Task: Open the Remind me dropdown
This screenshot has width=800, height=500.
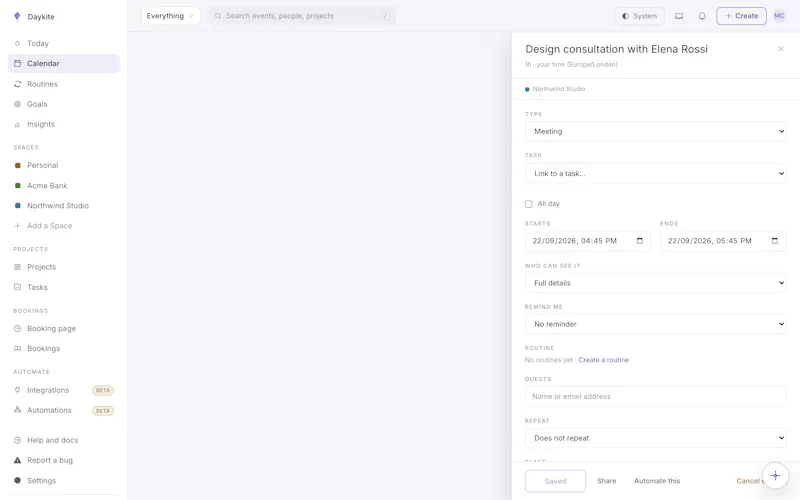Action: click(655, 324)
